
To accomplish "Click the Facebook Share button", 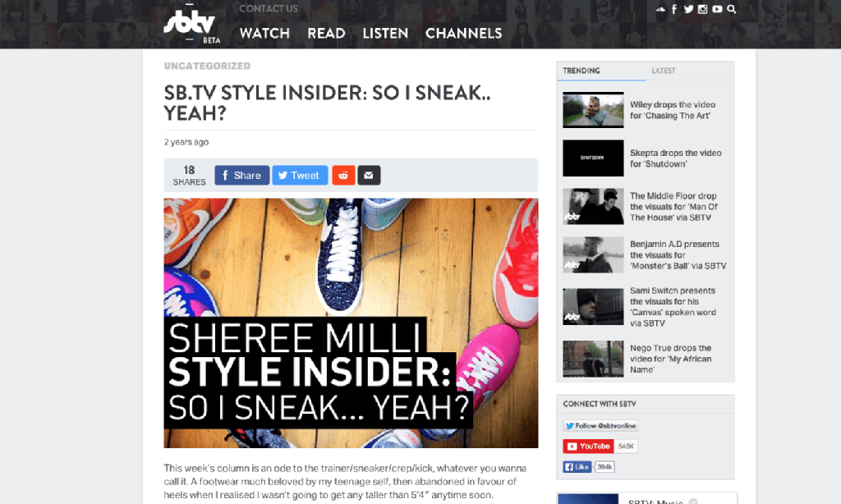I will pos(242,176).
